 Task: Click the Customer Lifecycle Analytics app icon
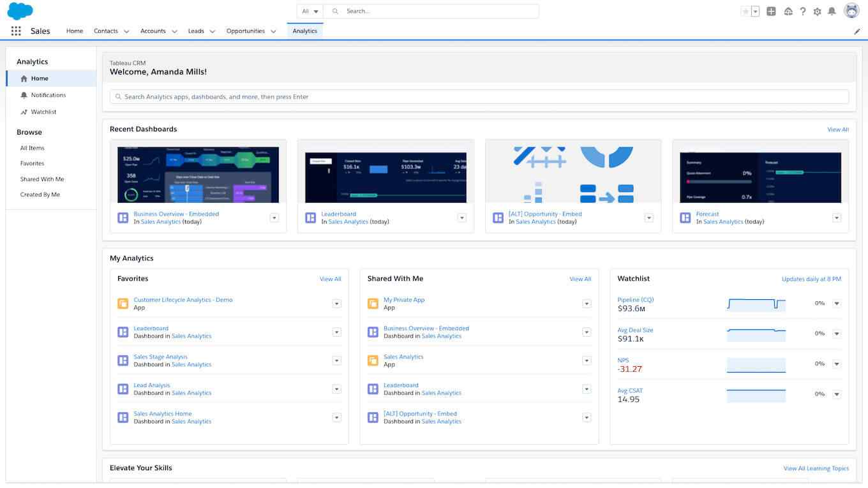[x=123, y=304]
